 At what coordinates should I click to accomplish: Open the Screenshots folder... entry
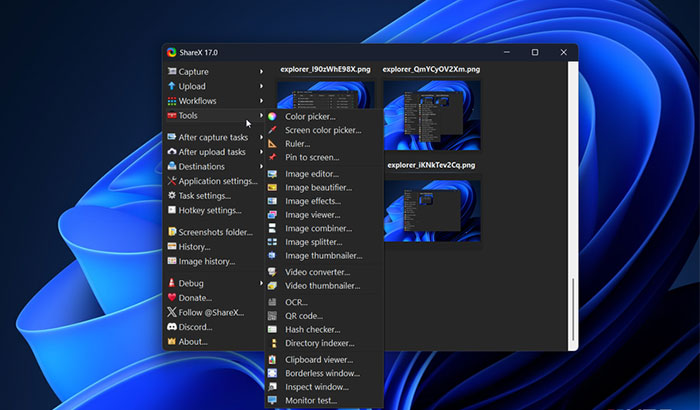(x=215, y=232)
